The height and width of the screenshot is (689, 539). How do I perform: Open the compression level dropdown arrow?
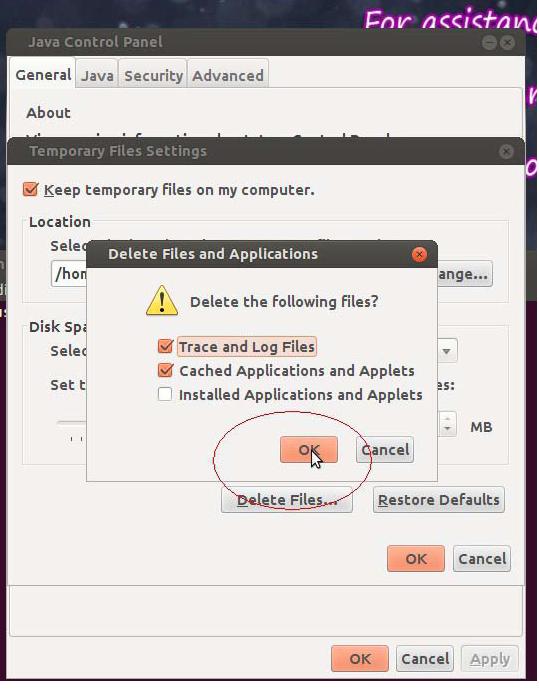point(447,351)
